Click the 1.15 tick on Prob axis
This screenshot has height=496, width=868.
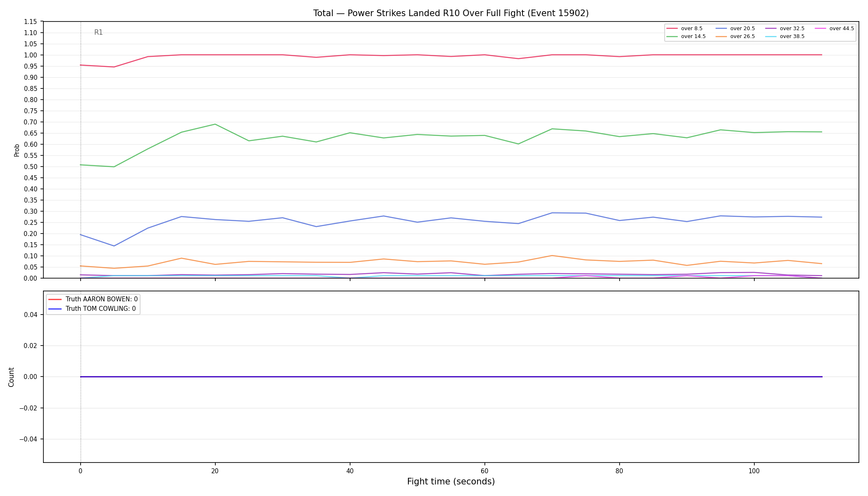(x=31, y=21)
